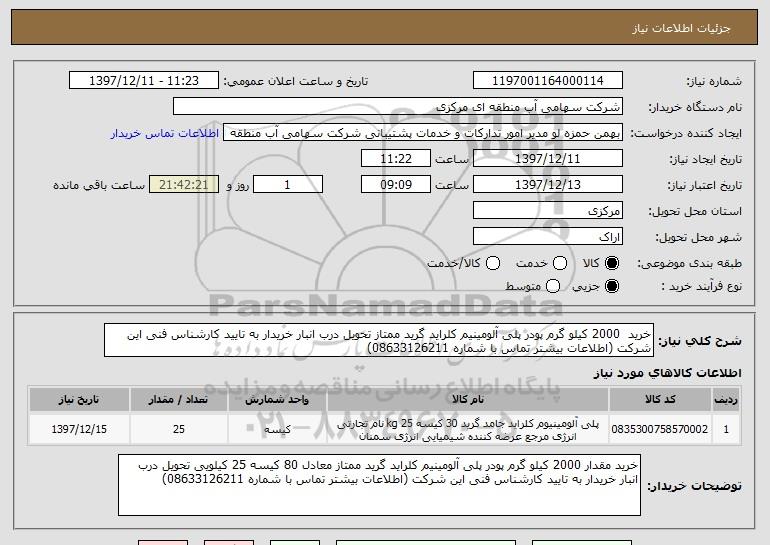This screenshot has width=770, height=545.
Task: Select the خدمت radio button
Action: [560, 263]
